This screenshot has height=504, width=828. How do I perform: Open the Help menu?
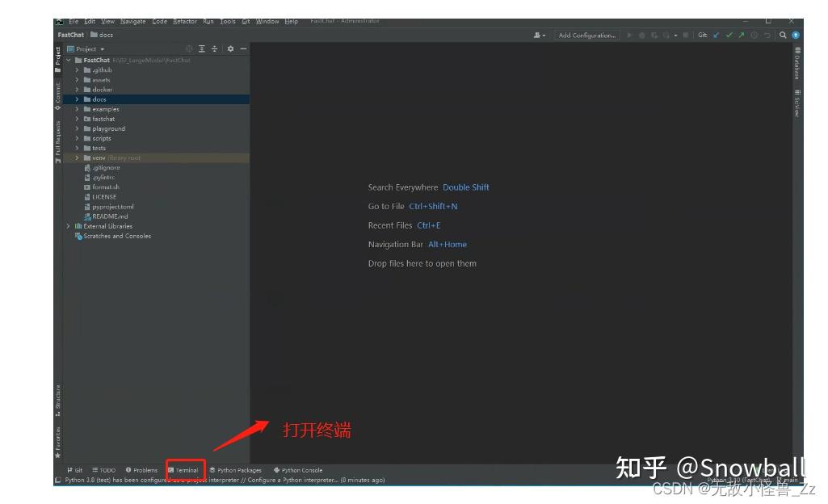coord(291,21)
